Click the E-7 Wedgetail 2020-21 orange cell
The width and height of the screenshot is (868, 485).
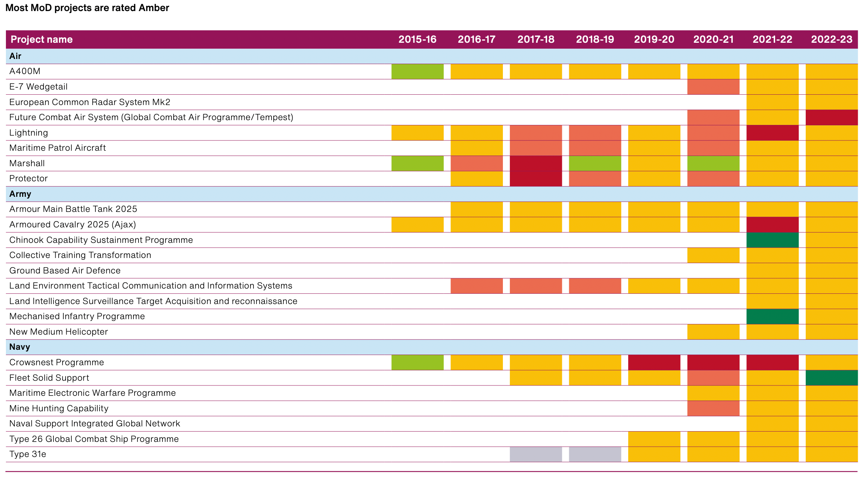[713, 87]
